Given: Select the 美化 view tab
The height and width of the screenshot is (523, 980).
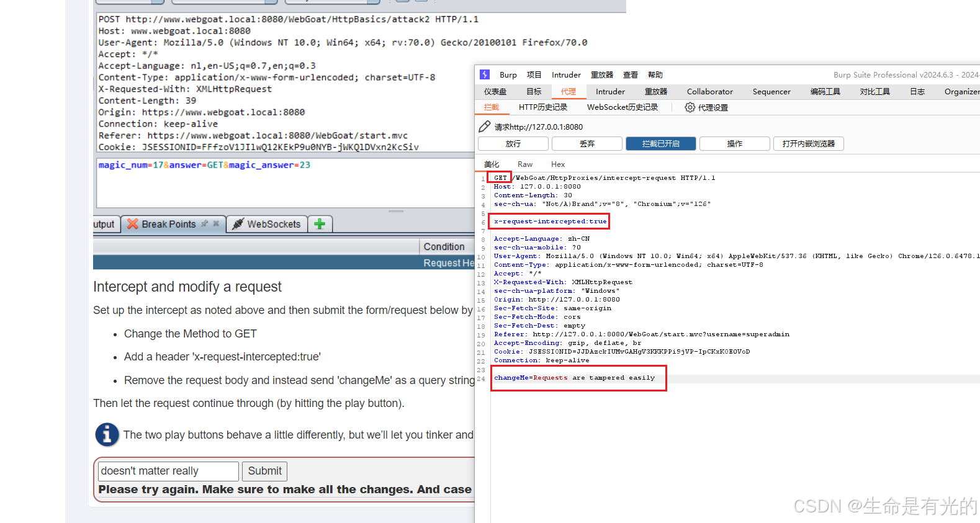Looking at the screenshot, I should click(492, 164).
